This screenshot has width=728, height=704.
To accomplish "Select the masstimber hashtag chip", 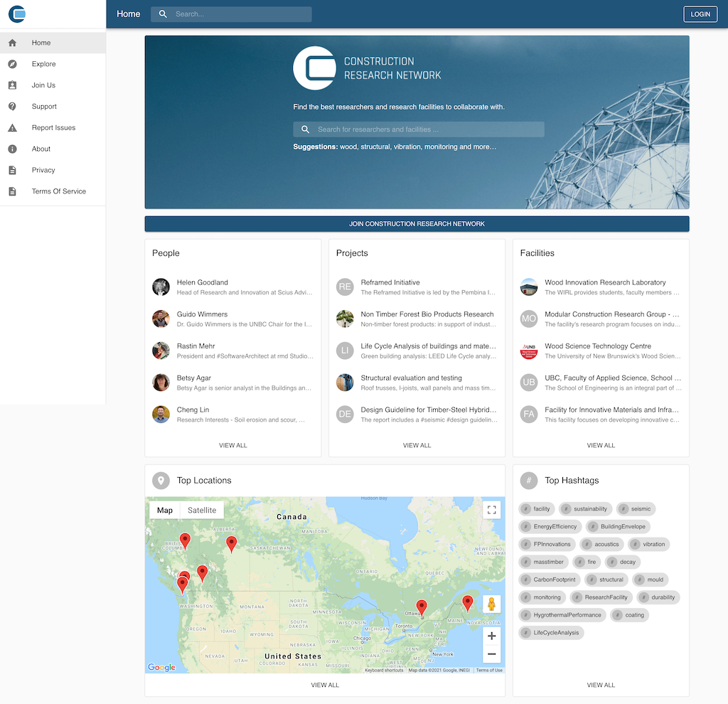I will click(544, 562).
